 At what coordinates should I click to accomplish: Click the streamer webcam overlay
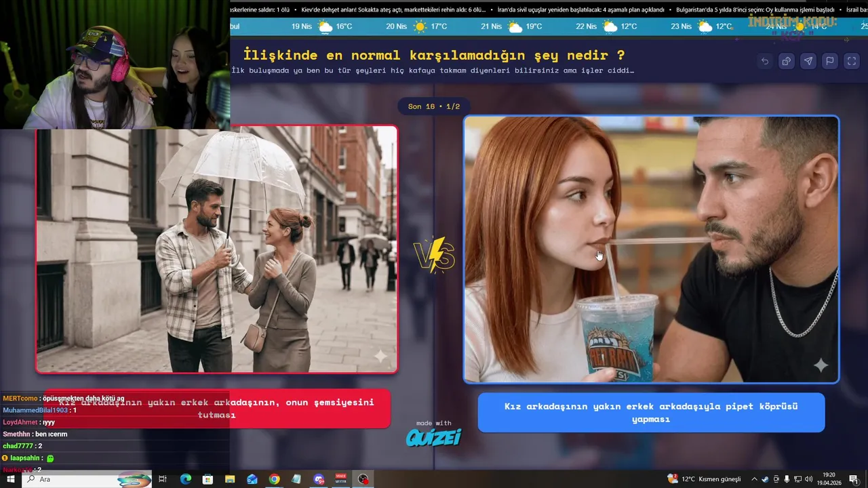coord(115,64)
